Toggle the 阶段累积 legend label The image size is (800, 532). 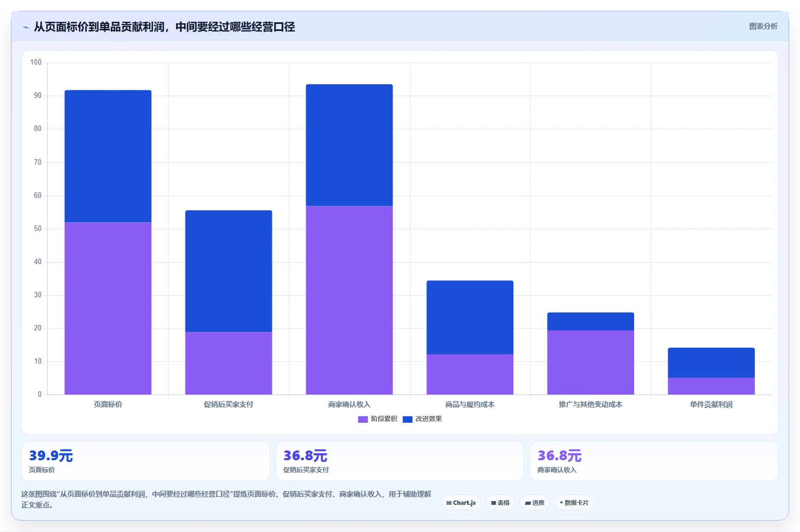384,419
